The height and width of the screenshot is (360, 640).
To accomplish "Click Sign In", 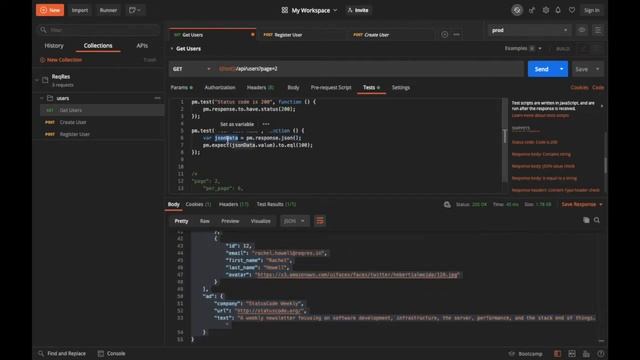I will [x=591, y=10].
